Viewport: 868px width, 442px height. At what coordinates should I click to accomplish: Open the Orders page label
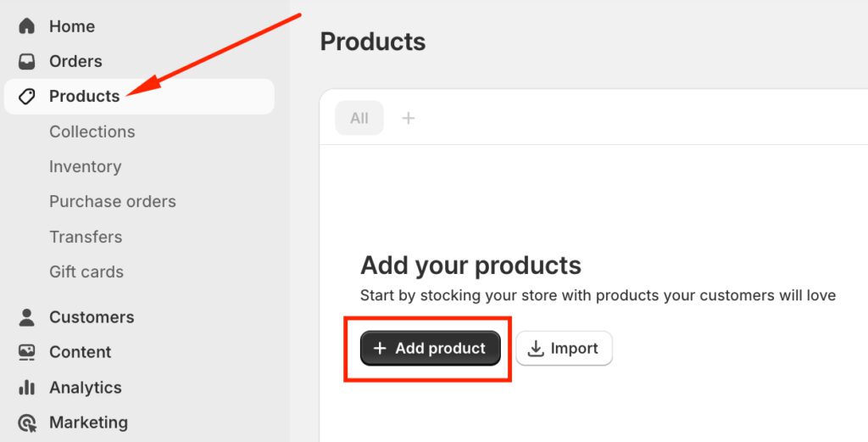tap(75, 61)
